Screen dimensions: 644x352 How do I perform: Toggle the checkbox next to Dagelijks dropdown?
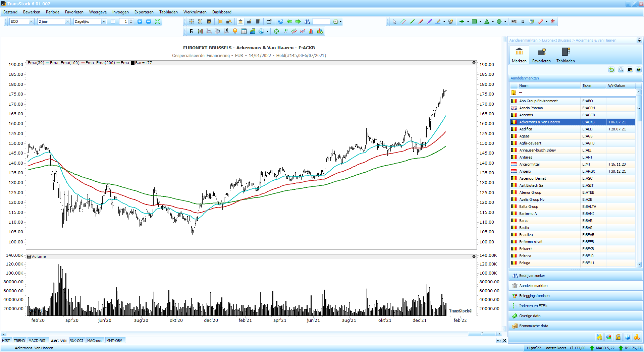[113, 21]
